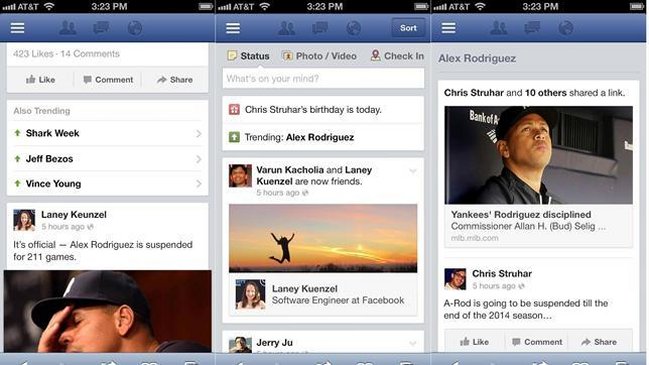Share the post with 423 Likes

175,79
